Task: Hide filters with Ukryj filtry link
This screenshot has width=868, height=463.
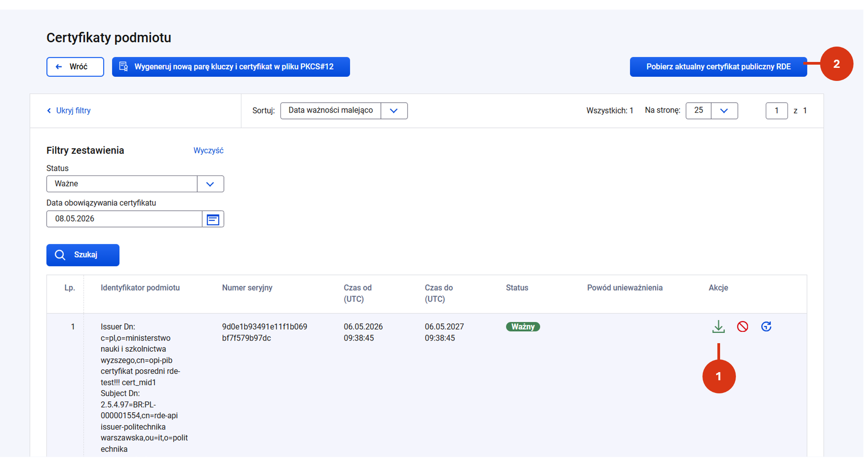Action: [x=69, y=111]
